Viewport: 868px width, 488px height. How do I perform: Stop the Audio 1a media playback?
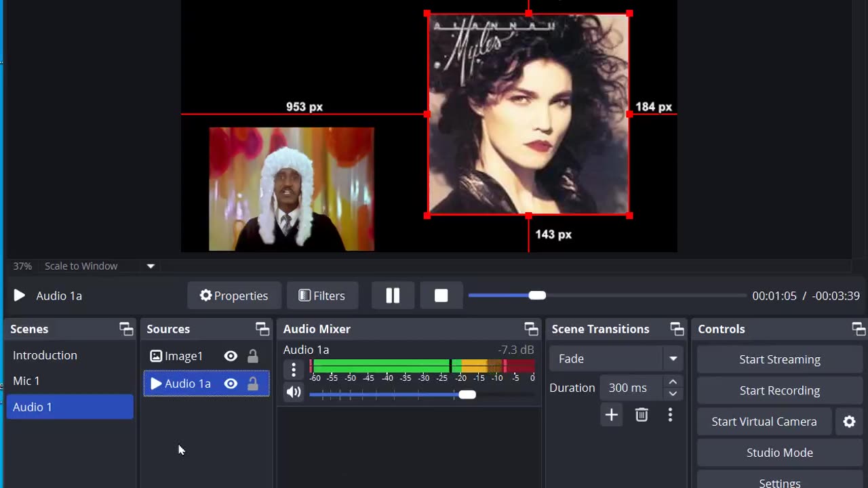tap(441, 296)
